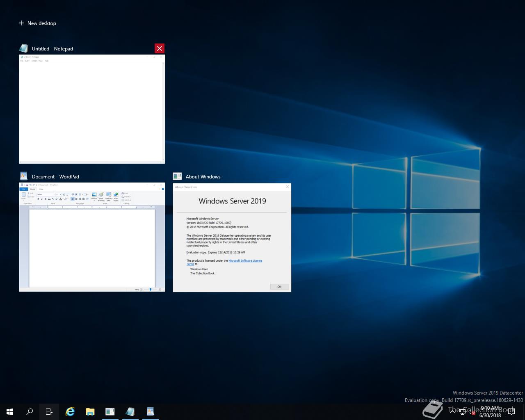Viewport: 525px width, 420px height.
Task: Click the Notepad icon beside the title
Action: [24, 48]
